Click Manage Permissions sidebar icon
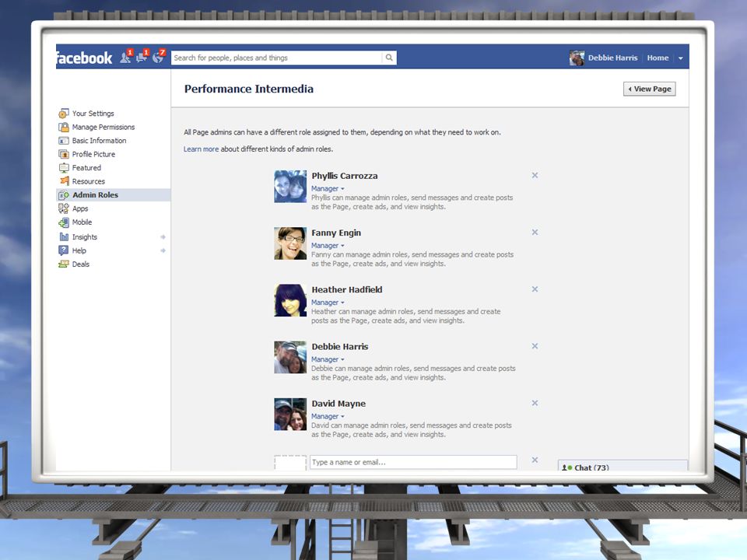Image resolution: width=747 pixels, height=560 pixels. [63, 127]
